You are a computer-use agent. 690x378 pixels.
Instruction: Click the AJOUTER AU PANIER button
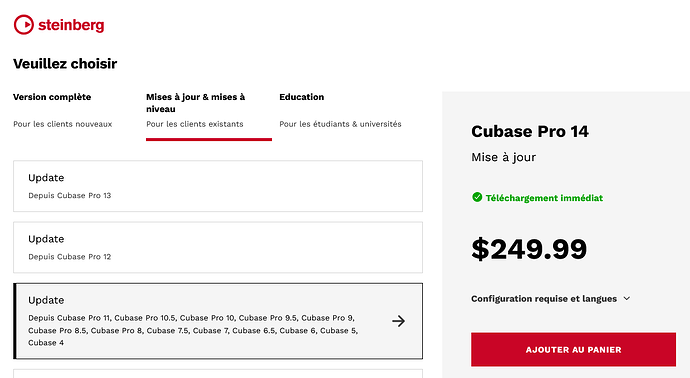tap(573, 349)
